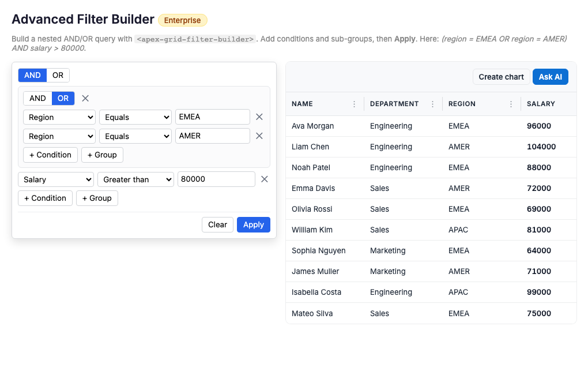Open the Equals operator dropdown for EMEA row
The image size is (588, 375).
coord(135,117)
